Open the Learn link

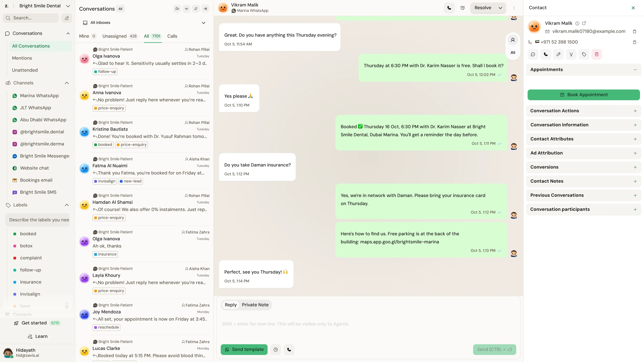(38, 337)
